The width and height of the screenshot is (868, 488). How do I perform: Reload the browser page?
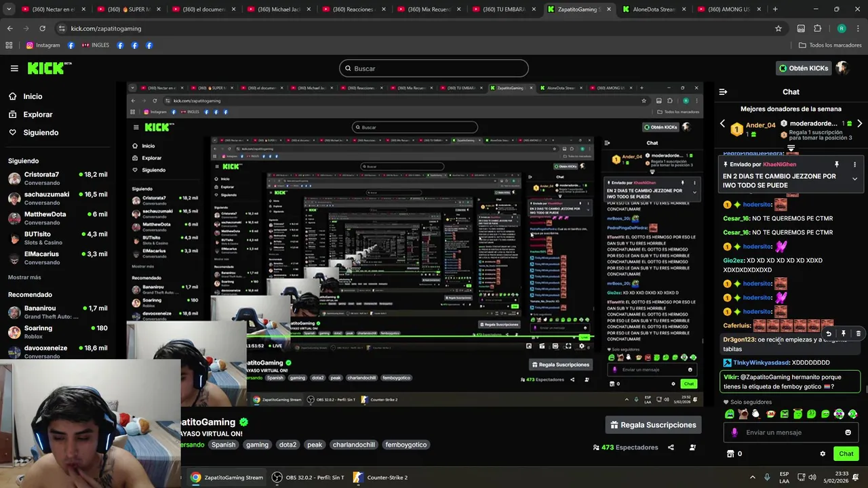click(42, 28)
